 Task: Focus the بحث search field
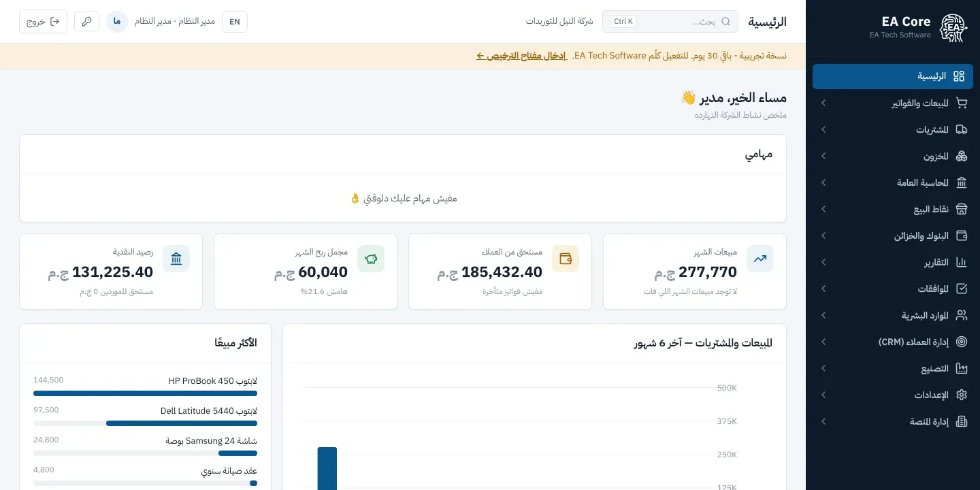click(x=670, y=21)
